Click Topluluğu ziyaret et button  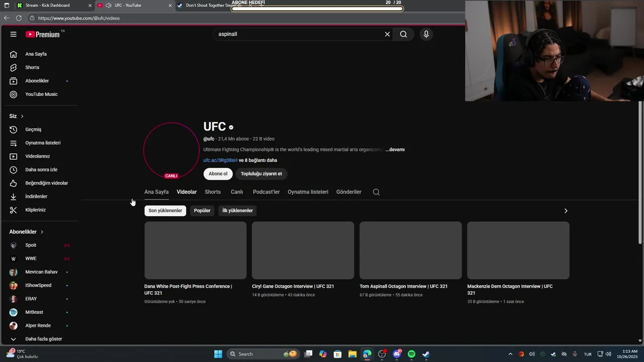coord(261,174)
